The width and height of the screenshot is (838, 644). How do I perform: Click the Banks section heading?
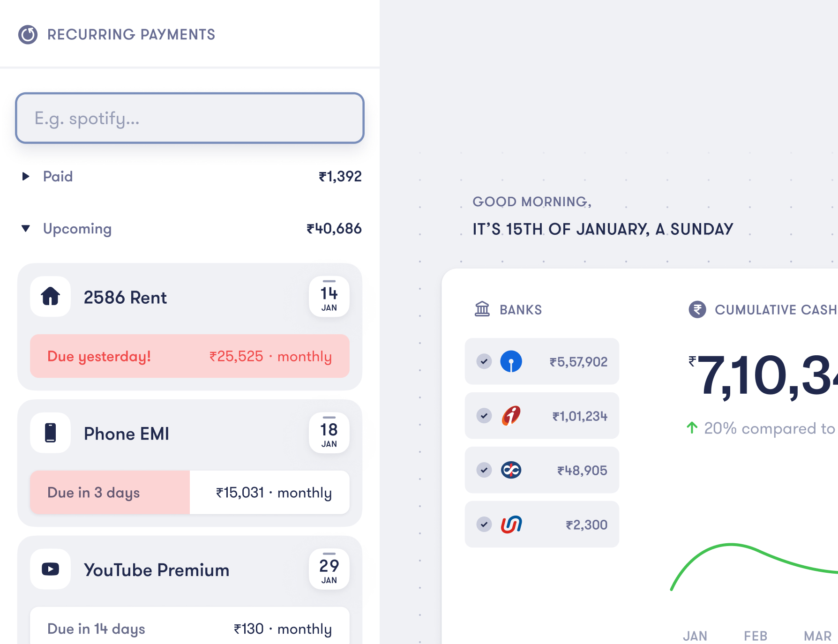(521, 310)
